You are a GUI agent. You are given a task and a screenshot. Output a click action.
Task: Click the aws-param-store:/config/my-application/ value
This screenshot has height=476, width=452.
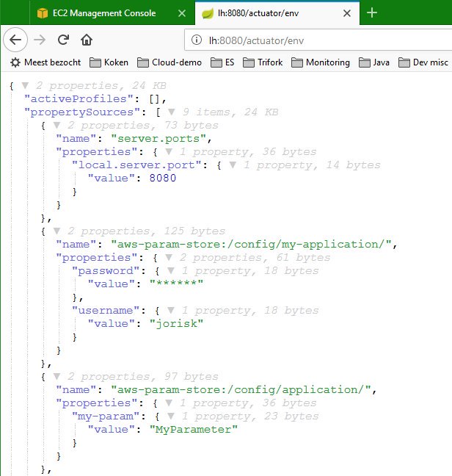coord(251,245)
